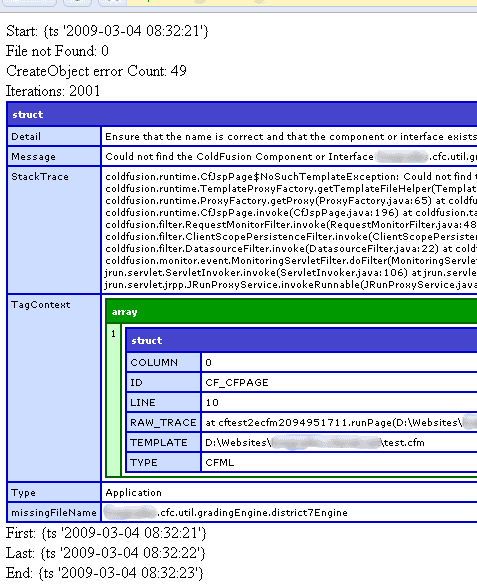Click the Application type value

[133, 493]
